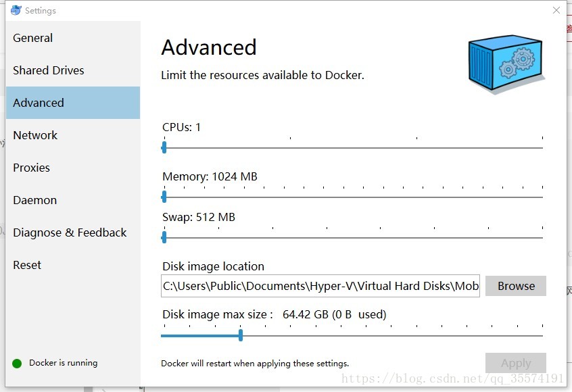
Task: Click the CPUs slider handle
Action: 164,147
